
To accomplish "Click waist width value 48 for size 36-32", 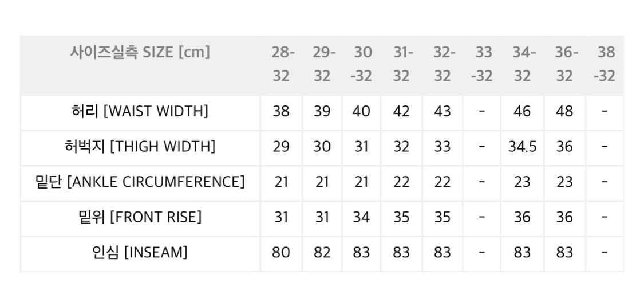I will (564, 111).
